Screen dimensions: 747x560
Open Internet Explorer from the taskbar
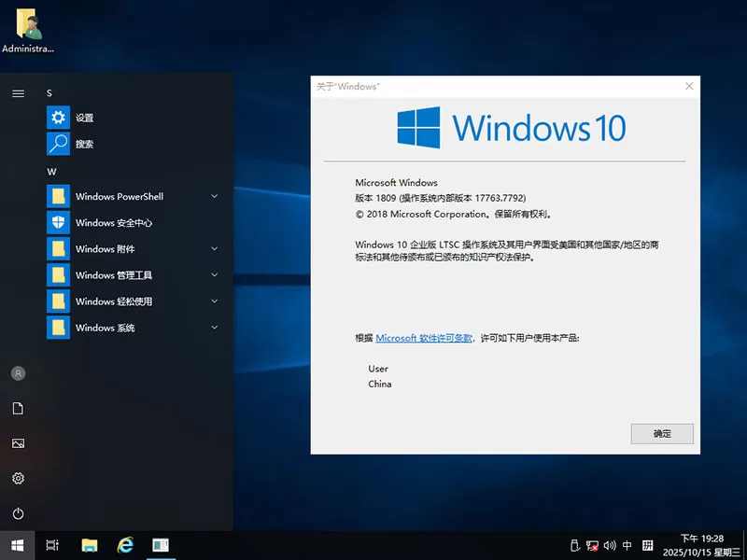[125, 545]
